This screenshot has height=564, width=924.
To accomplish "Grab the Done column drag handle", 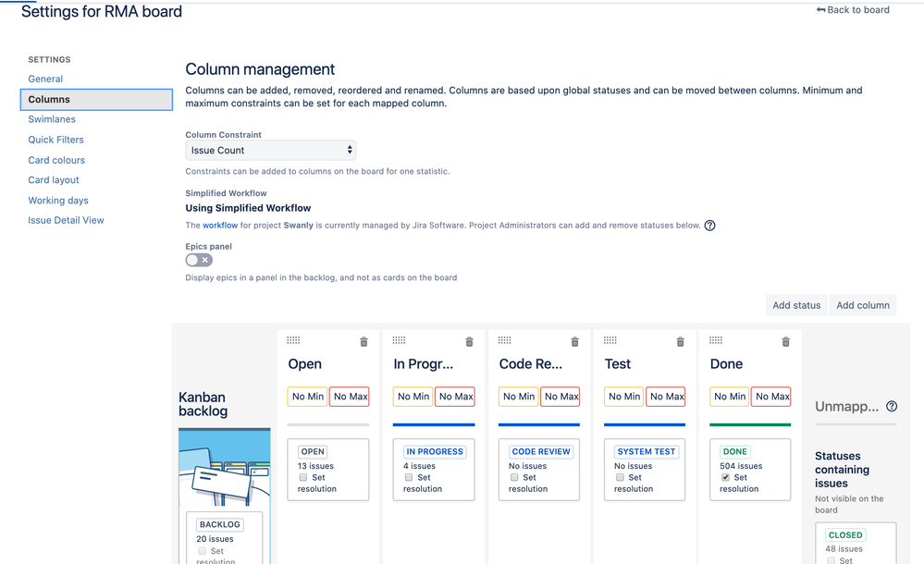I will (x=715, y=340).
